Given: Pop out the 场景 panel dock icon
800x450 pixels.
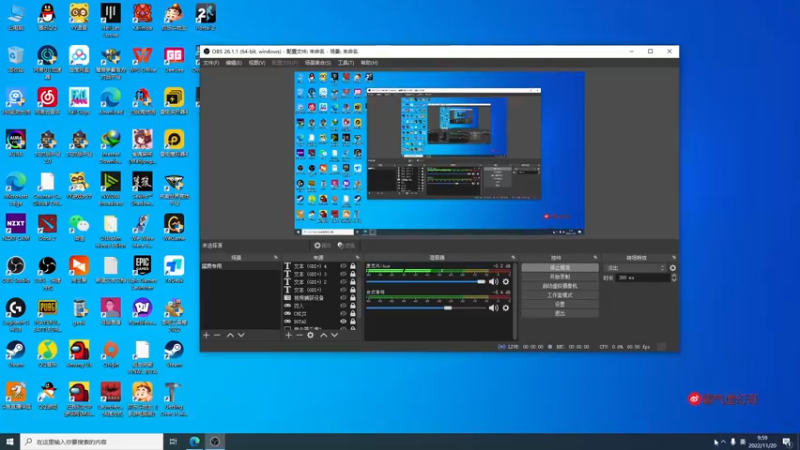Looking at the screenshot, I should pos(276,258).
